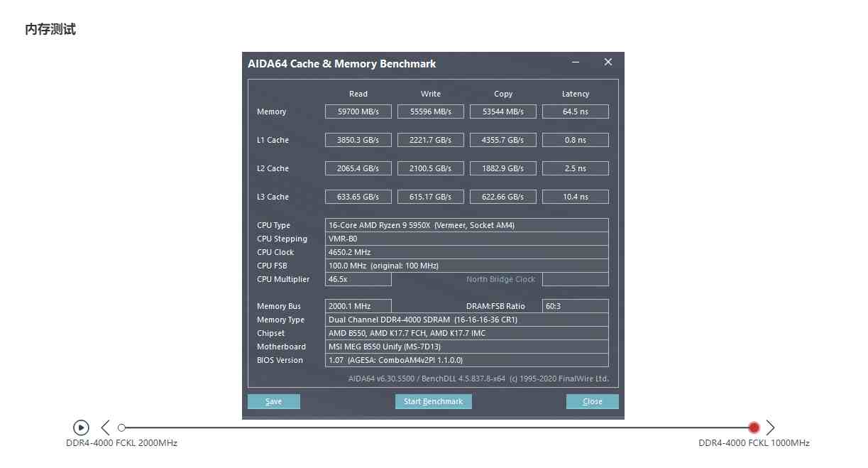
Task: Click the DRAM:FSB Ratio value 60:3
Action: coord(576,306)
